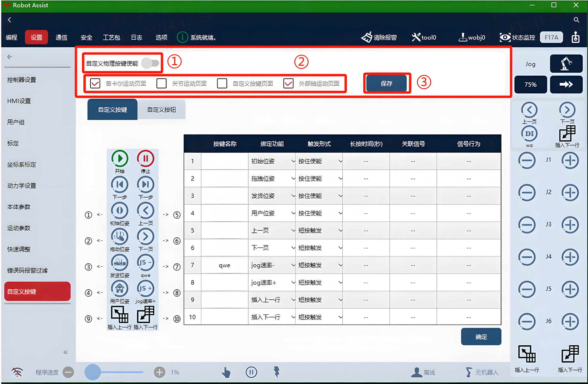Click the red 停止 pause icon
Viewport: 588px width, 384px height.
click(145, 158)
